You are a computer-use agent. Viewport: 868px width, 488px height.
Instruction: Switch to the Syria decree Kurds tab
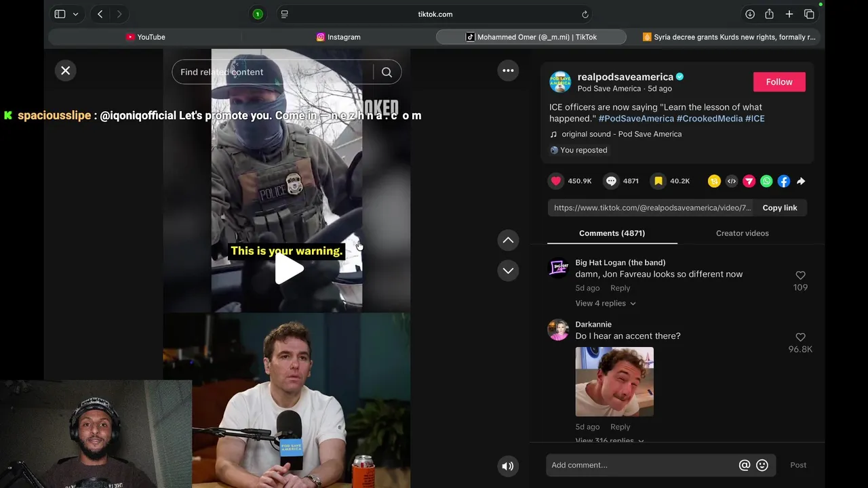729,37
